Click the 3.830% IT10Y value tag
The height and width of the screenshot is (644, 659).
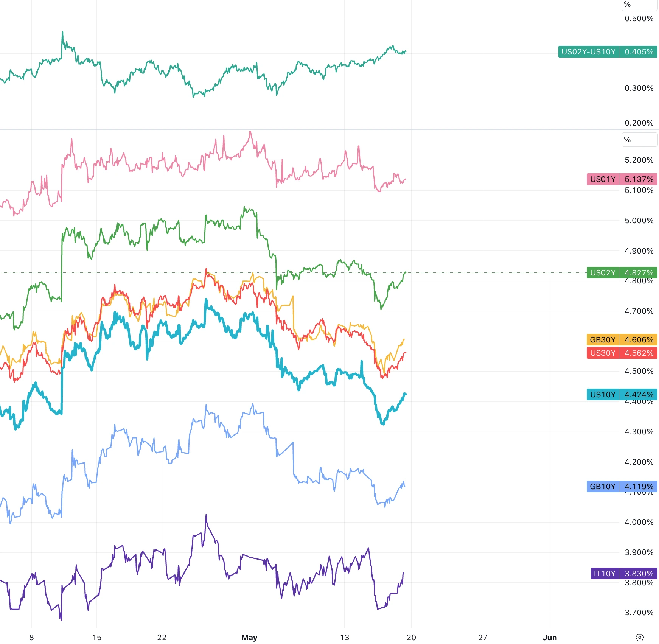[639, 574]
